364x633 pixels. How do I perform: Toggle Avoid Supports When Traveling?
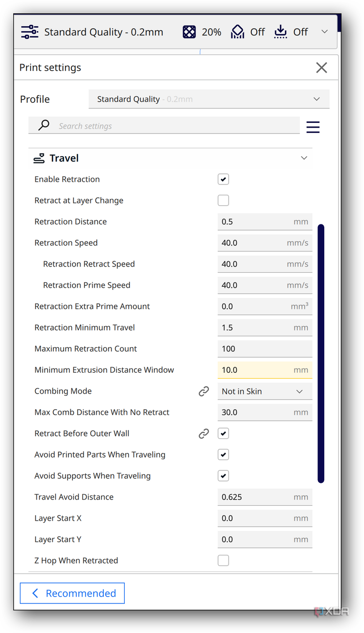[x=223, y=476]
